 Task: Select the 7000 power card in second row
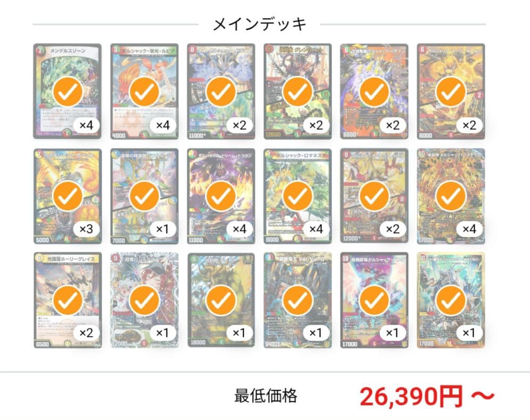coord(144,196)
